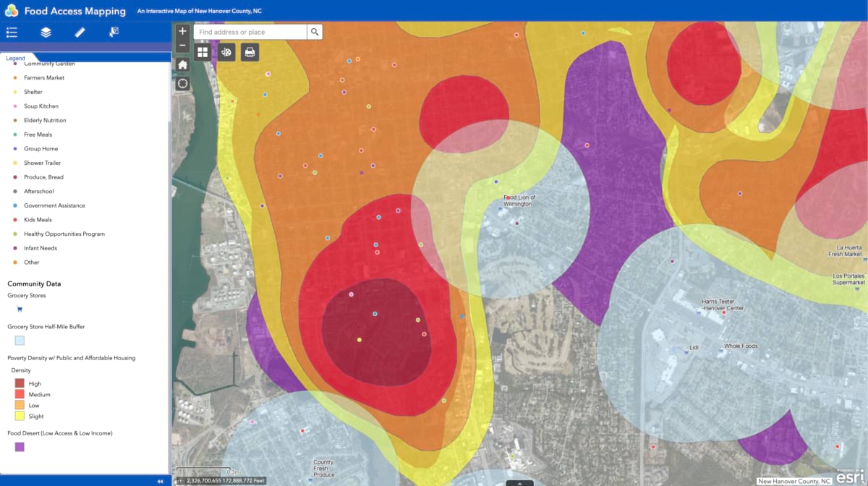Viewport: 868px width, 486px height.
Task: Click the Soup Kitchen legend entry
Action: 41,106
